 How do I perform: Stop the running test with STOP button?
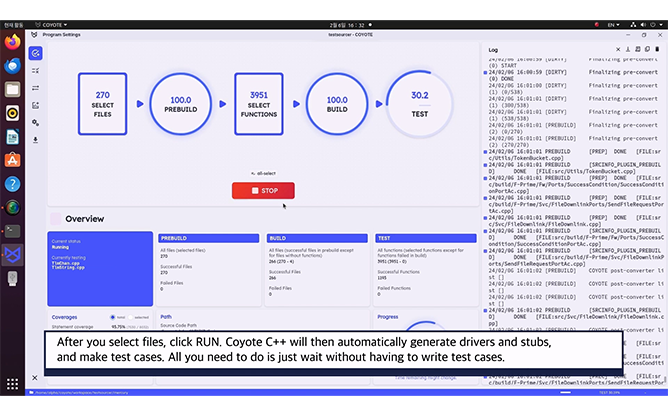[263, 191]
